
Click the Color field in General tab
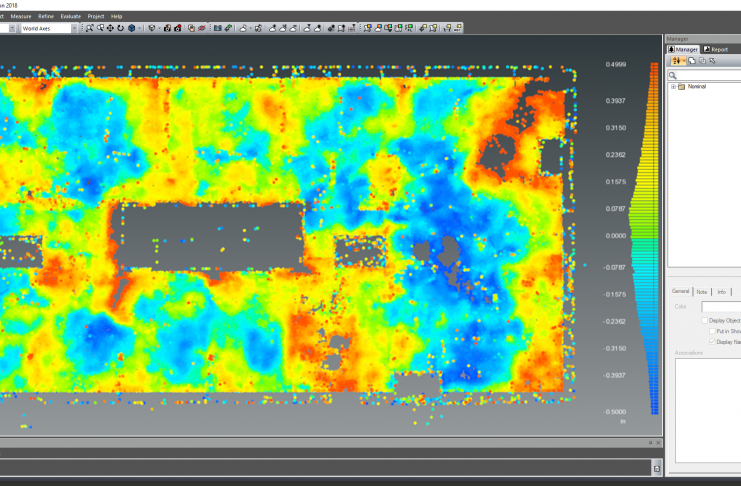(720, 307)
